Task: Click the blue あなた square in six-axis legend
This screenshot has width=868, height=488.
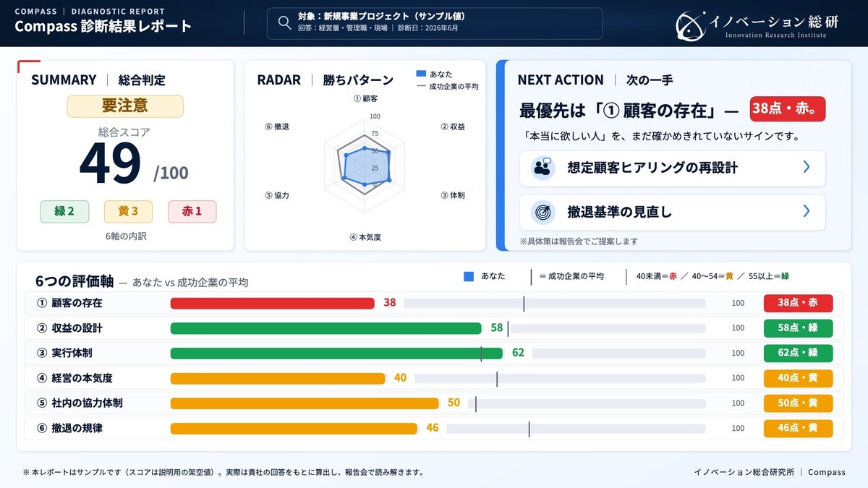Action: pos(468,276)
